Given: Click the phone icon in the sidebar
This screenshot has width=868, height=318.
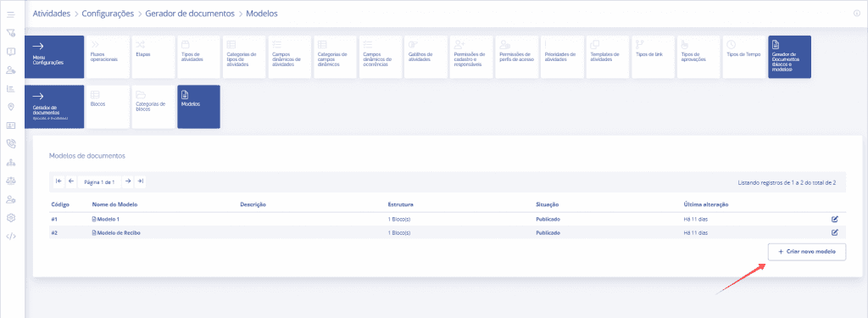Looking at the screenshot, I should (x=10, y=143).
